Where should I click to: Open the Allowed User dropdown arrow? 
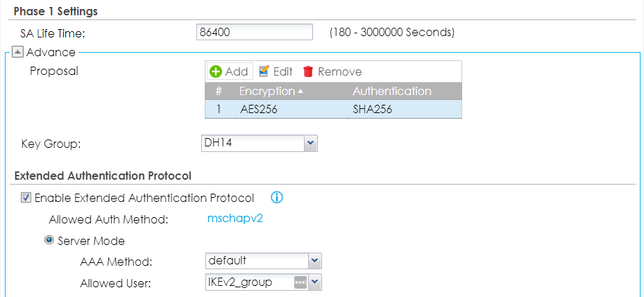(314, 282)
